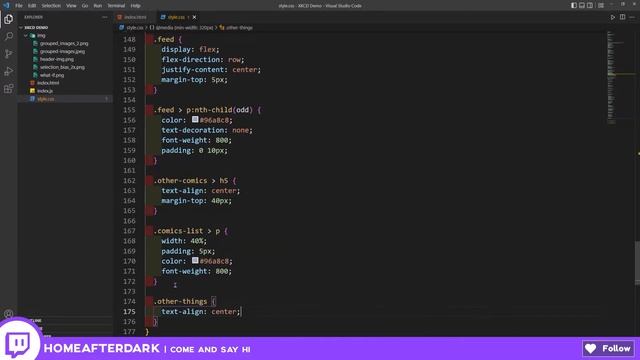Open the Edit menu
The width and height of the screenshot is (640, 360).
click(x=32, y=6)
